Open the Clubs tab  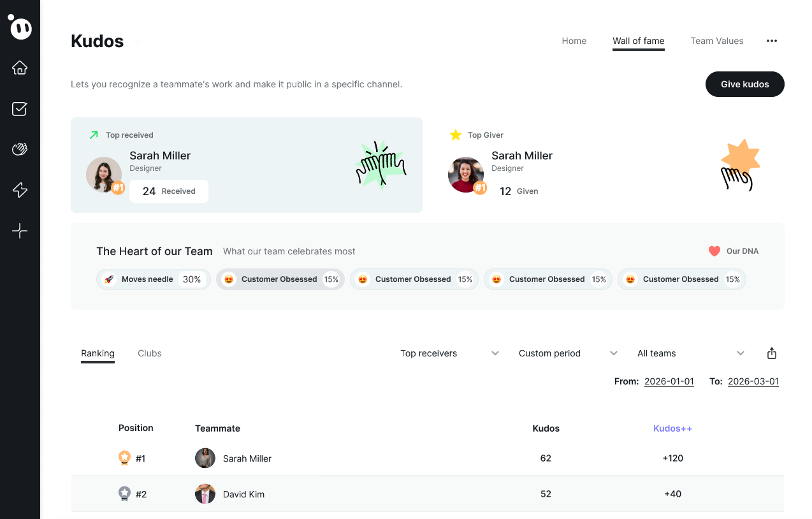point(150,353)
